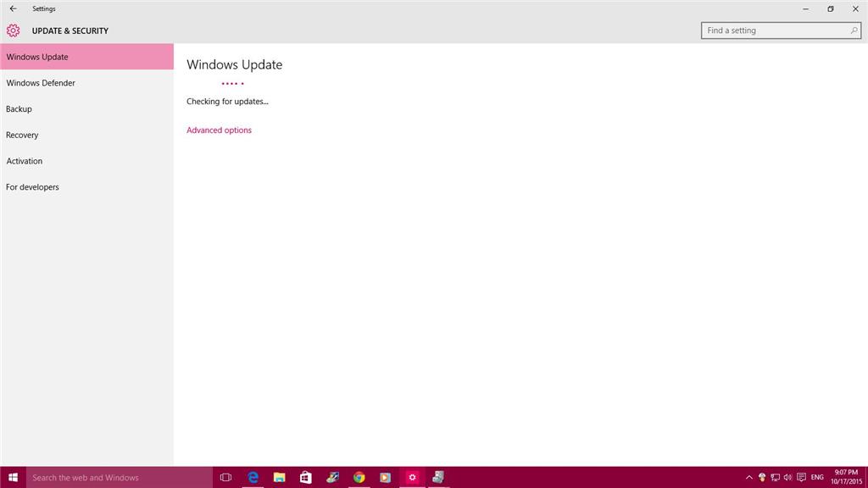The width and height of the screenshot is (868, 488).
Task: Click the Settings gear icon on taskbar
Action: click(x=412, y=477)
